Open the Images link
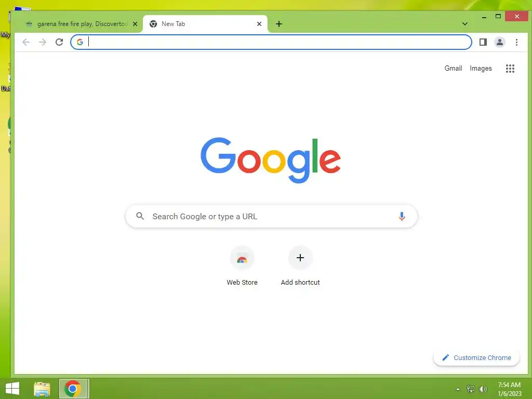Screen dimensions: 532x399 pyautogui.click(x=481, y=68)
